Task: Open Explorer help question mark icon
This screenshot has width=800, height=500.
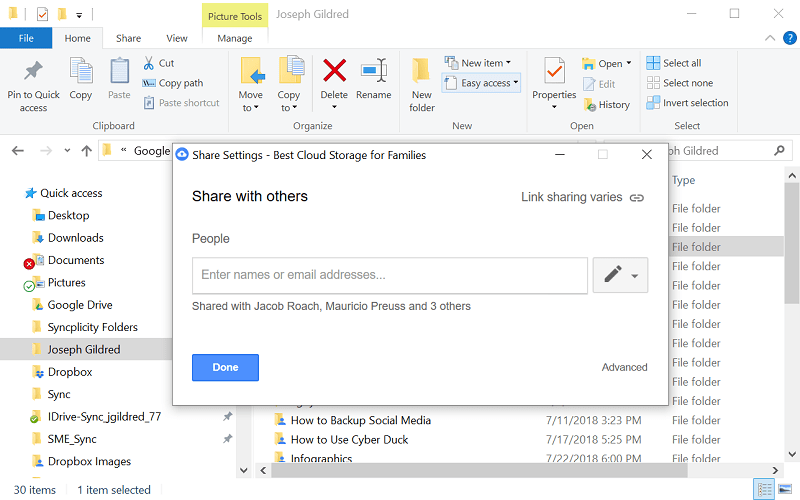Action: pyautogui.click(x=790, y=38)
